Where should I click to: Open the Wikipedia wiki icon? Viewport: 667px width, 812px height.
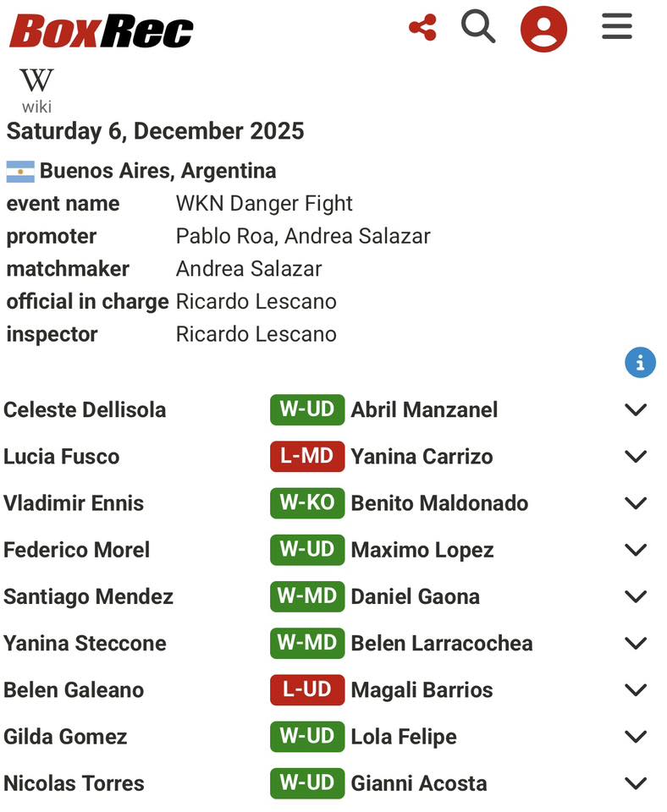click(36, 90)
